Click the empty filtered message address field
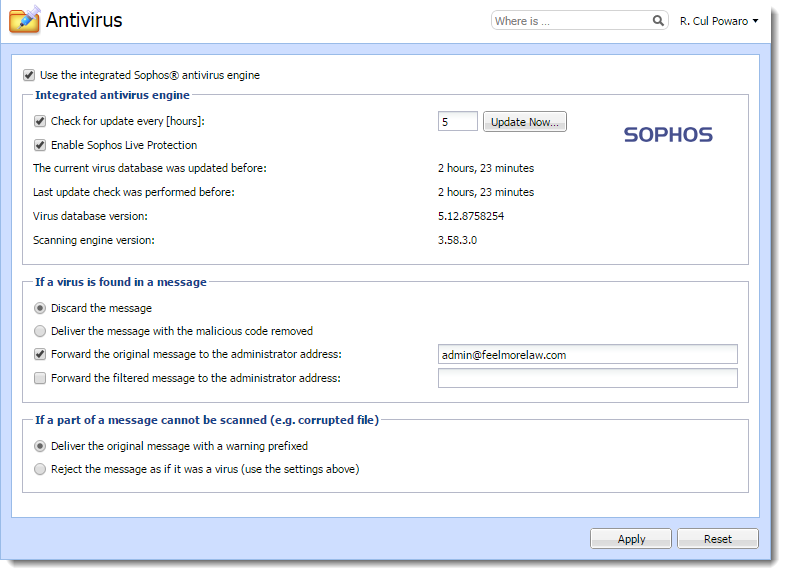 (x=587, y=378)
